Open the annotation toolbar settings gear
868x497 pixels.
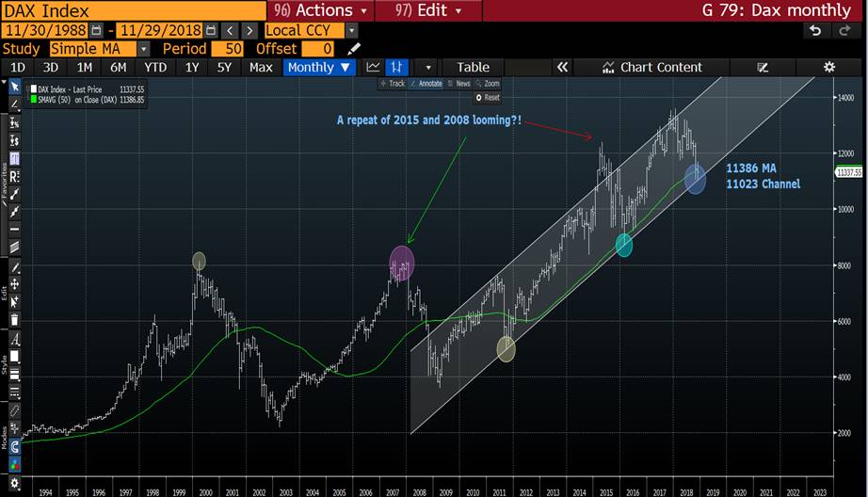coord(14,483)
